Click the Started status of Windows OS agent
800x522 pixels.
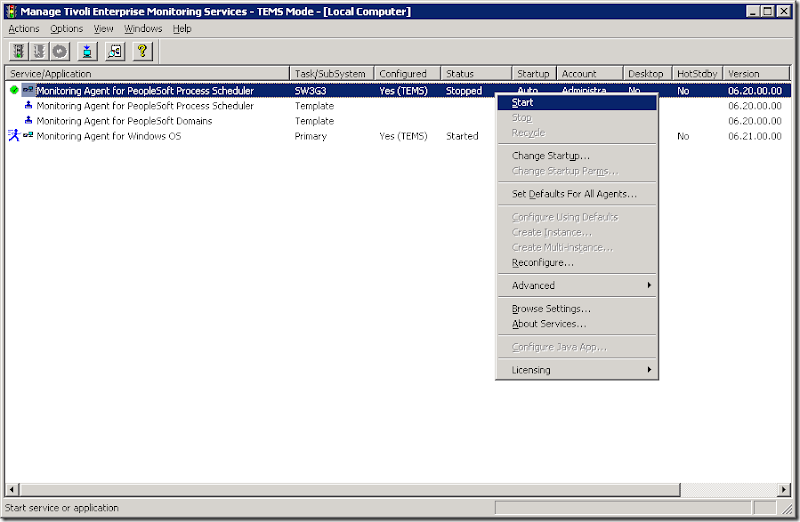click(462, 136)
